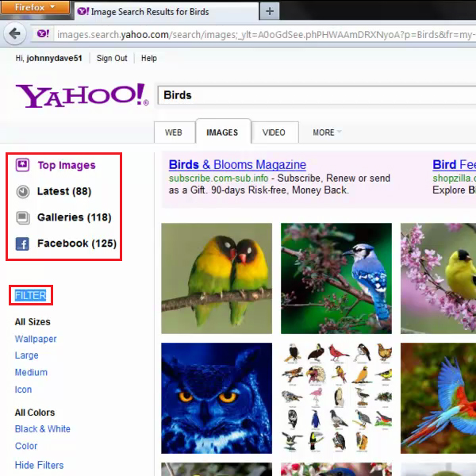
Task: Select Top Images category
Action: pos(67,166)
